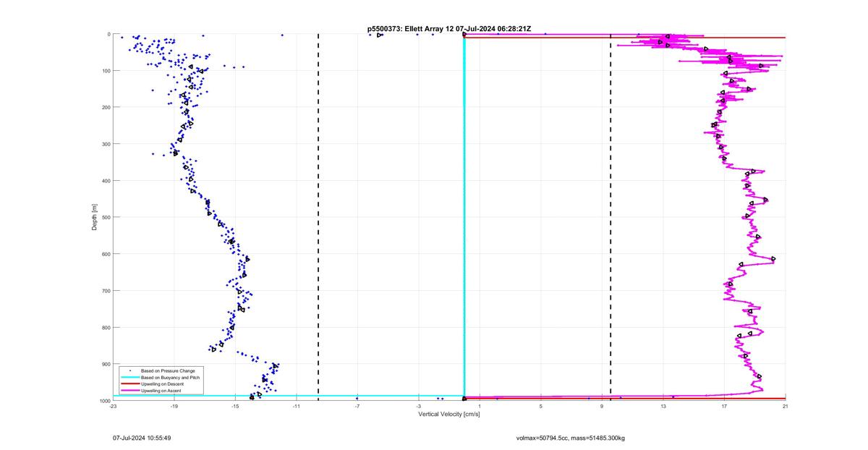
Task: Click the black dashed vertical line near -9.5 cm/s
Action: tap(318, 217)
